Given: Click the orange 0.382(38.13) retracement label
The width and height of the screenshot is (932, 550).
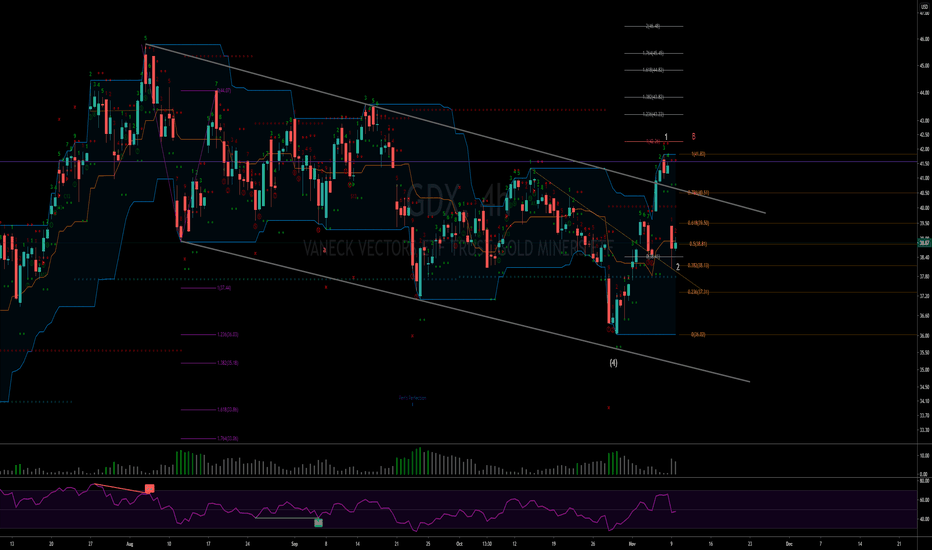Looking at the screenshot, I should tap(698, 265).
